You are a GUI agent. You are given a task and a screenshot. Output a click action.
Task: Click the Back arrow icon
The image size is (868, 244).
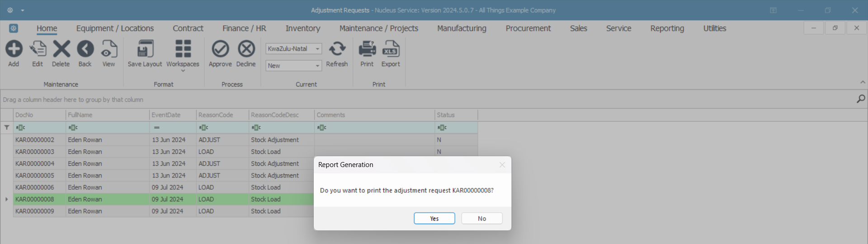coord(85,49)
